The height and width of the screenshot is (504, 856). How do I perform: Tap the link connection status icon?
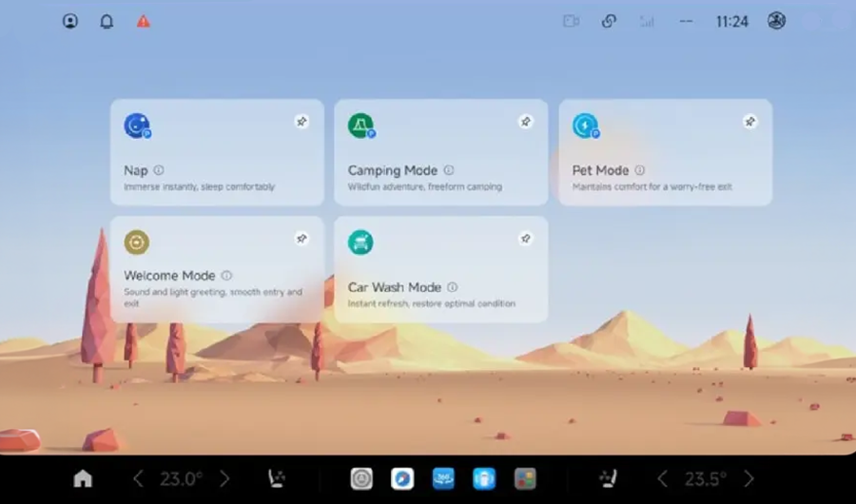tap(609, 21)
